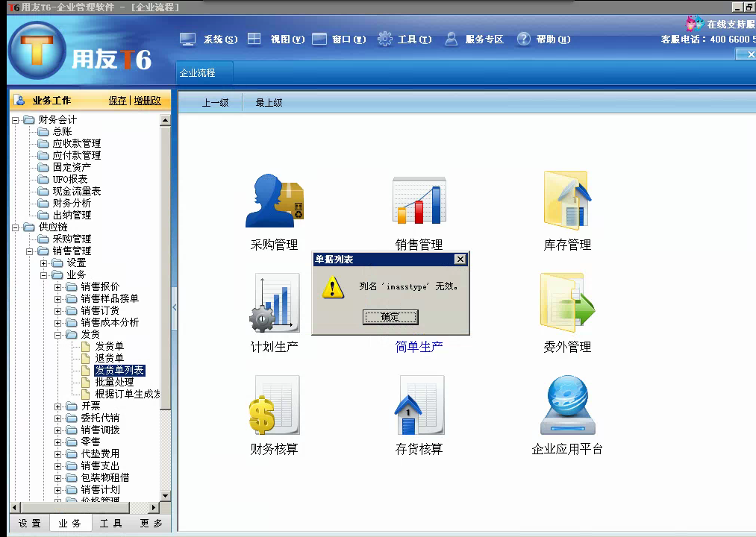Click the 简单生产 link label
Screen dimensions: 756x537
click(419, 347)
